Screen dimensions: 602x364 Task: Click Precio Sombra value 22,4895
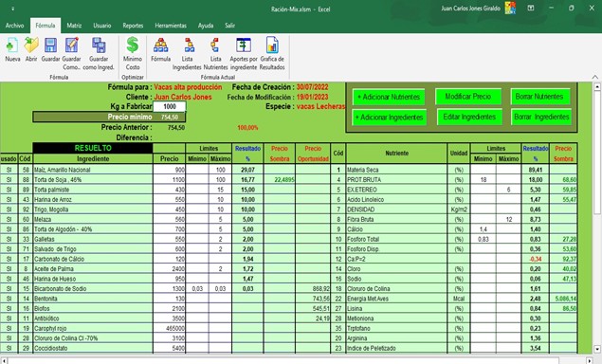click(280, 180)
